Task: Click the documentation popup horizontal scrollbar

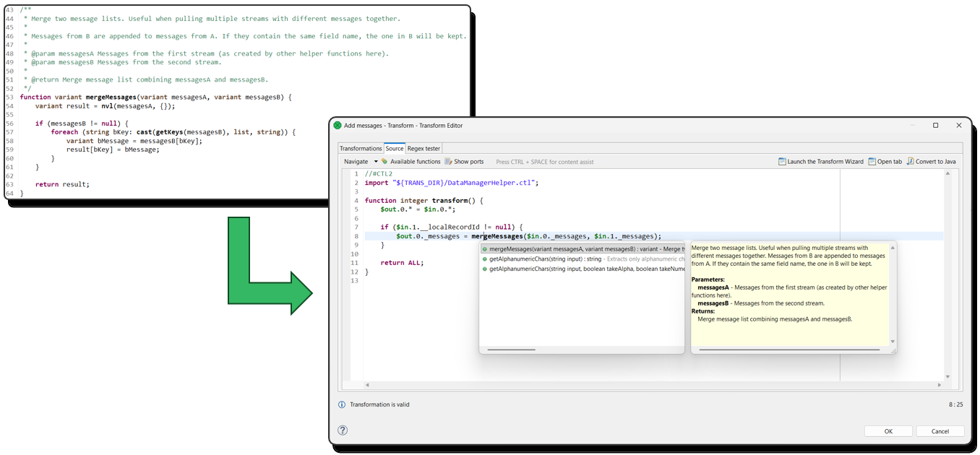Action: (789, 350)
